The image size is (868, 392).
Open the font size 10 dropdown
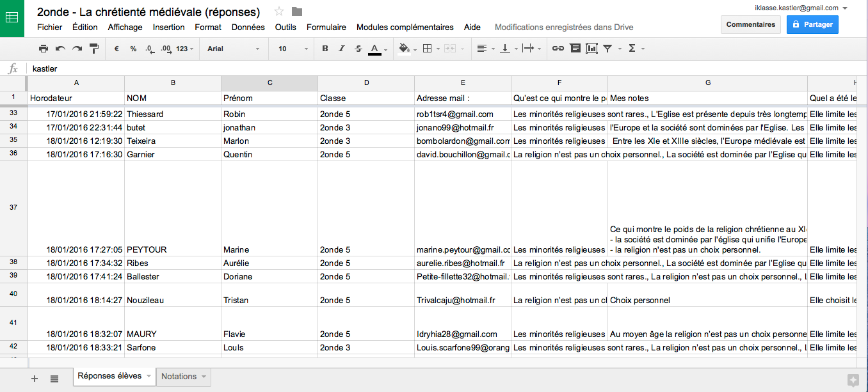[x=291, y=49]
